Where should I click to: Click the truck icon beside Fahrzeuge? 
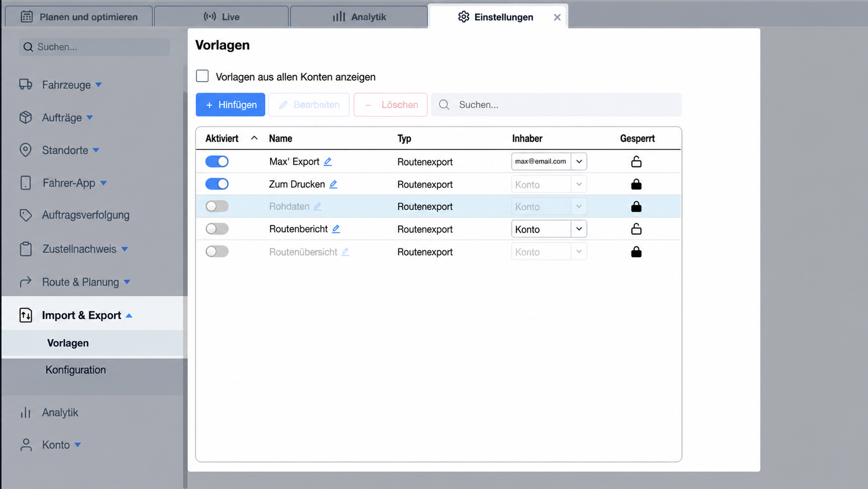point(26,84)
